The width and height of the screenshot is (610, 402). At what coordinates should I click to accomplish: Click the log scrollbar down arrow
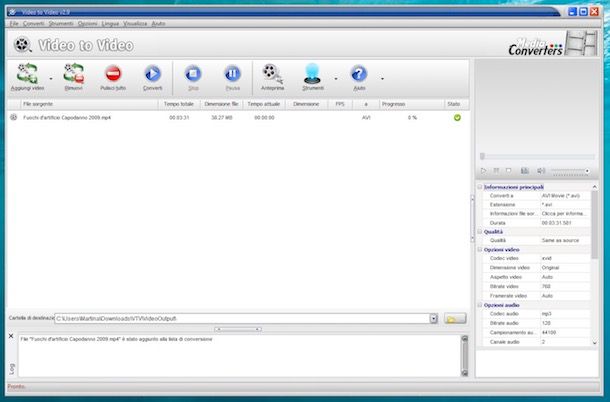tap(464, 373)
